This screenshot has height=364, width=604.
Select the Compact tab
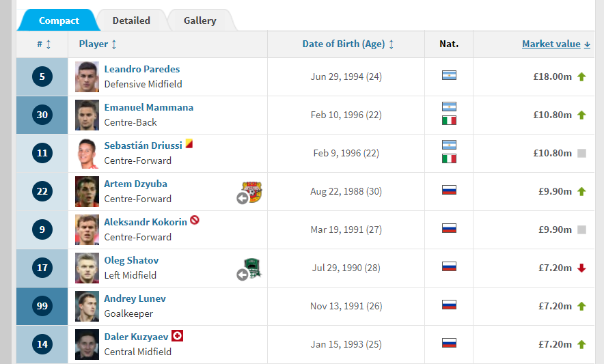click(x=59, y=20)
